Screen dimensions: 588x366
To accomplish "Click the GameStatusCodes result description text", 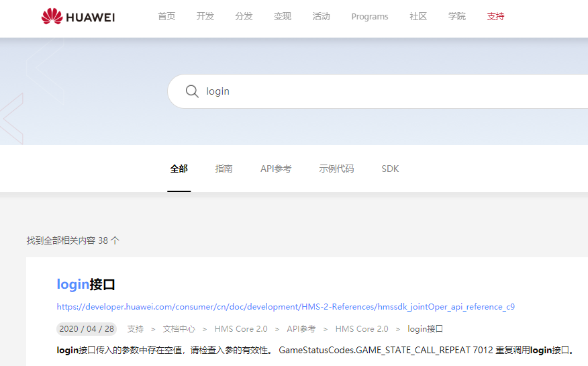I will [x=315, y=351].
